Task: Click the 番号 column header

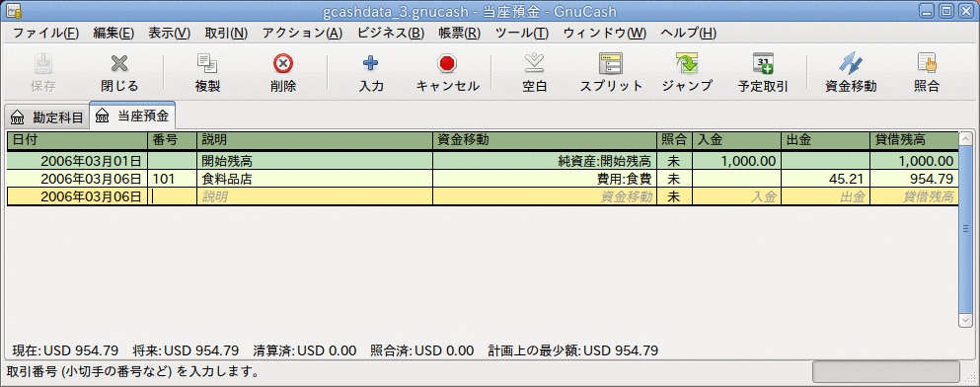Action: tap(173, 140)
